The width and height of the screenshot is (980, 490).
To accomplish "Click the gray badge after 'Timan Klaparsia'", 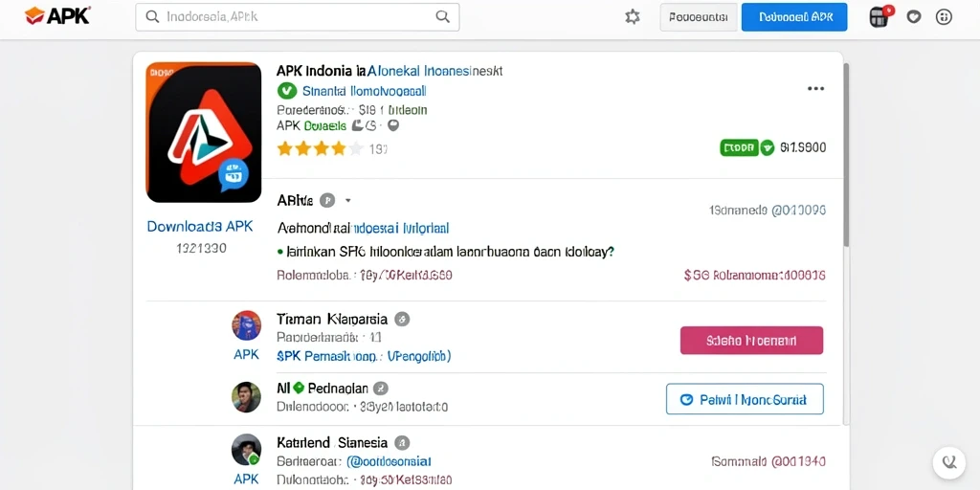I will point(402,320).
